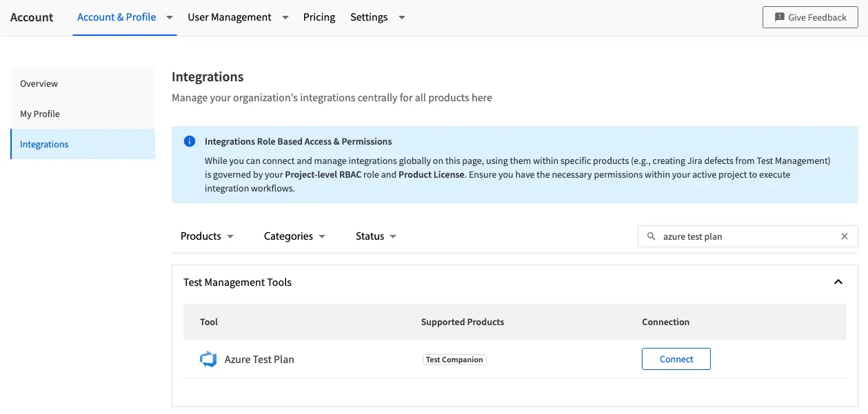Click the search magnifier icon
The image size is (868, 414).
tap(652, 236)
